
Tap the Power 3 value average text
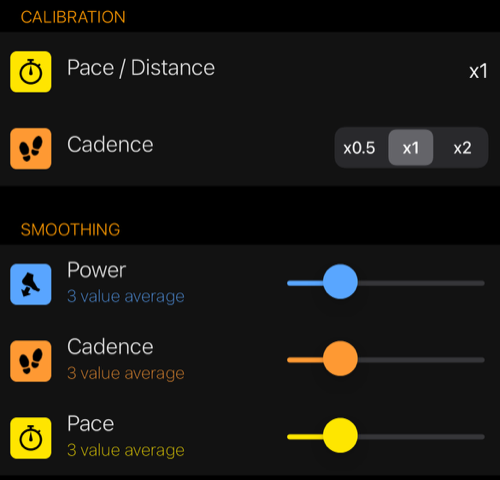[x=126, y=296]
